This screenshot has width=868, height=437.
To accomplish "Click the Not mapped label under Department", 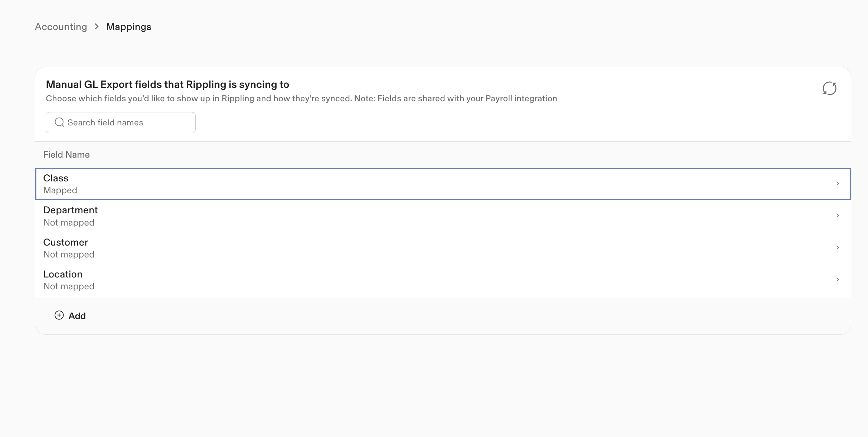I will pos(69,222).
